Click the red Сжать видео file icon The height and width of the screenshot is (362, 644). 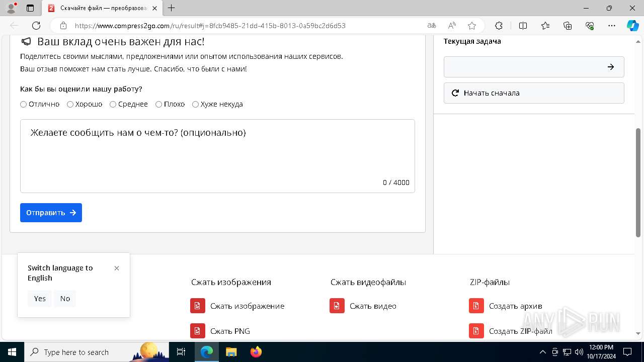337,306
